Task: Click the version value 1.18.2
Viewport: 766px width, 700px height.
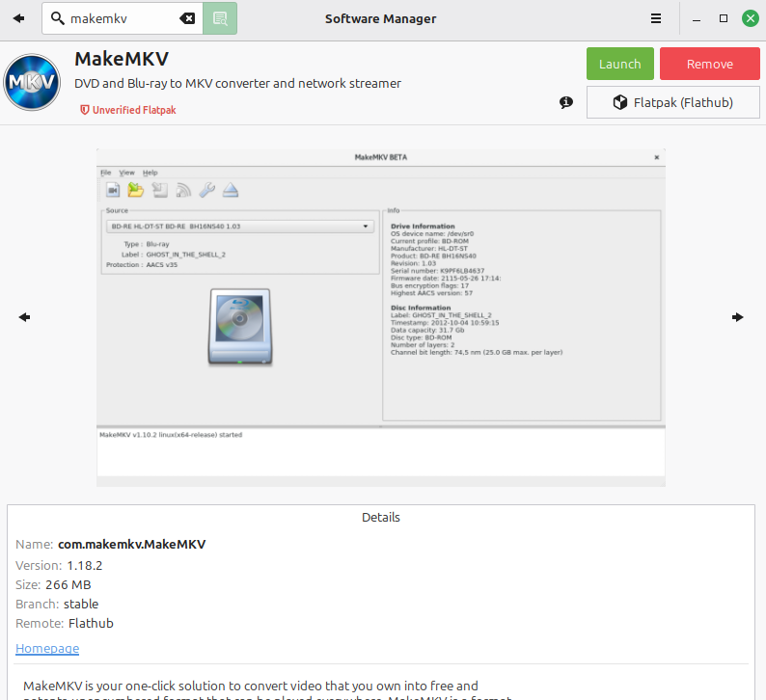Action: click(85, 565)
